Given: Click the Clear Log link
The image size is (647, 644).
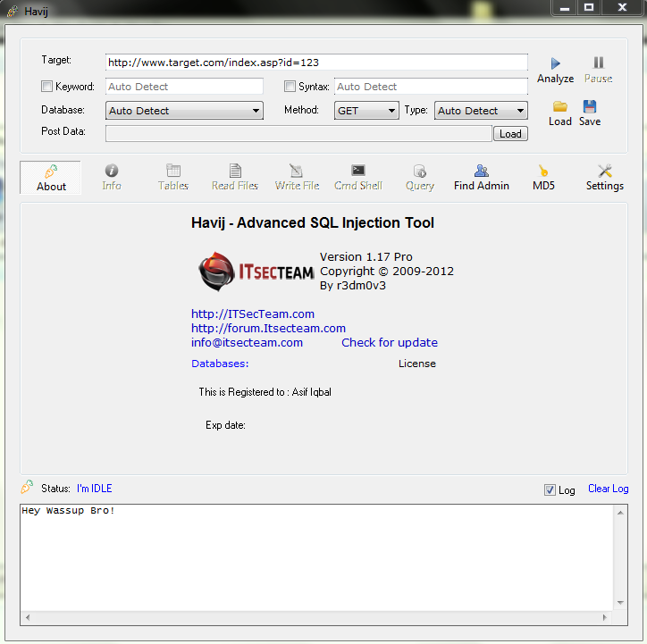Looking at the screenshot, I should click(609, 489).
